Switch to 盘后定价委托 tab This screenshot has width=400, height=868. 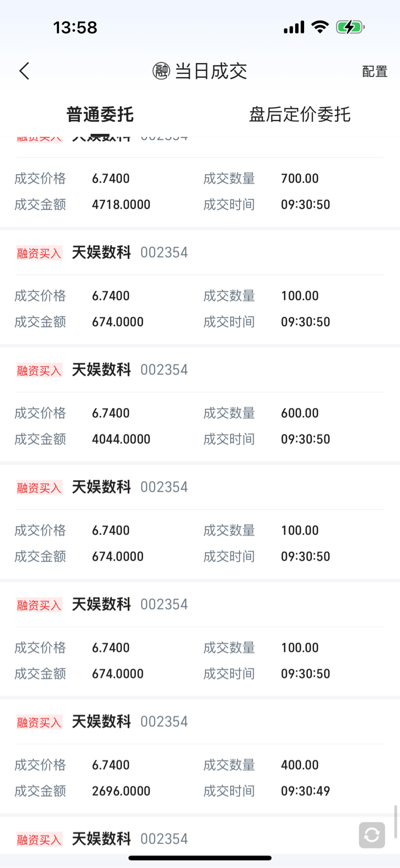click(x=299, y=115)
